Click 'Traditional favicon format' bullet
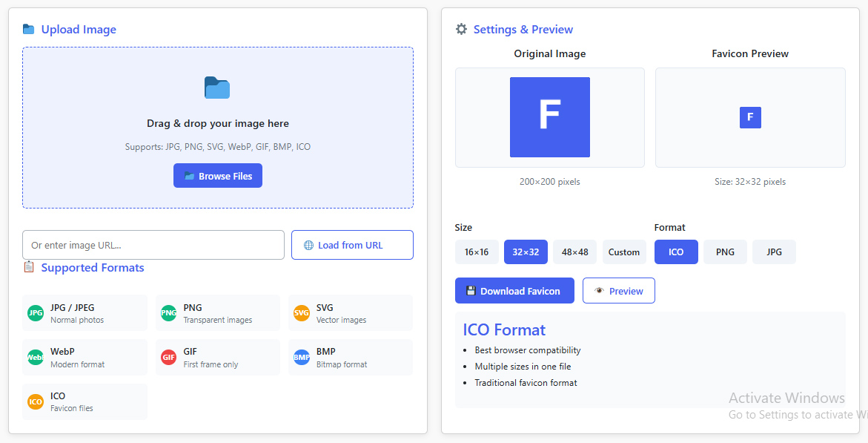Image resolution: width=868 pixels, height=443 pixels. (526, 383)
